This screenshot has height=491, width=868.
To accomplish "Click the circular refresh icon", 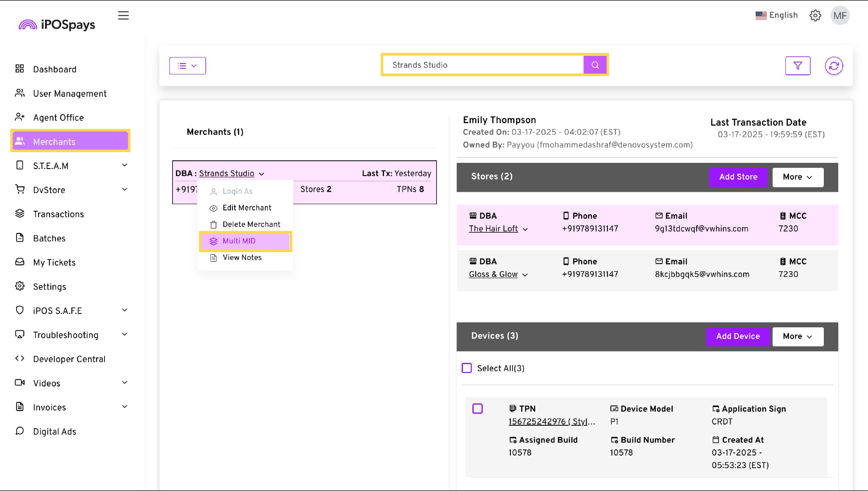I will (x=833, y=66).
